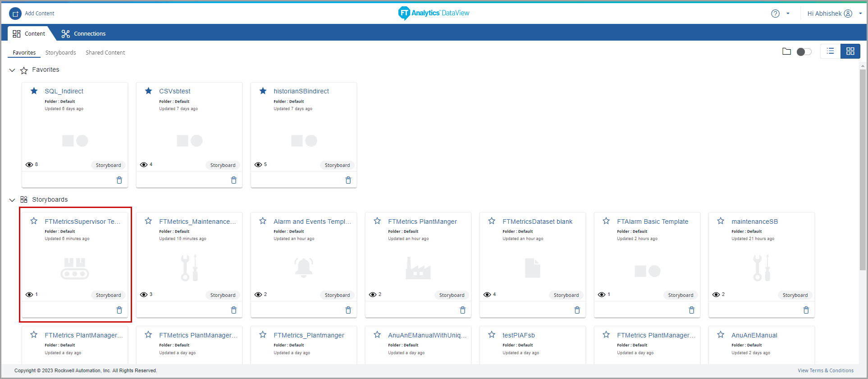868x379 pixels.
Task: Favorite the FTMetricsSupervisor storyboard star
Action: pyautogui.click(x=34, y=221)
